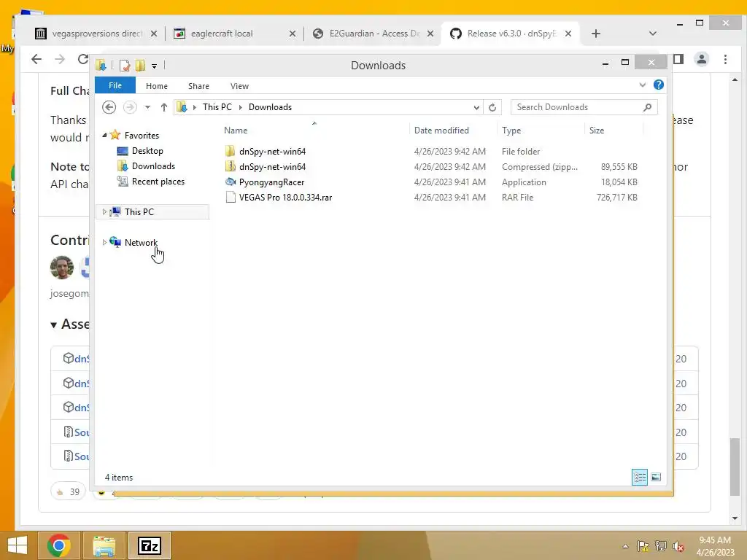The width and height of the screenshot is (747, 560).
Task: Click New folder quick access icon
Action: (140, 65)
